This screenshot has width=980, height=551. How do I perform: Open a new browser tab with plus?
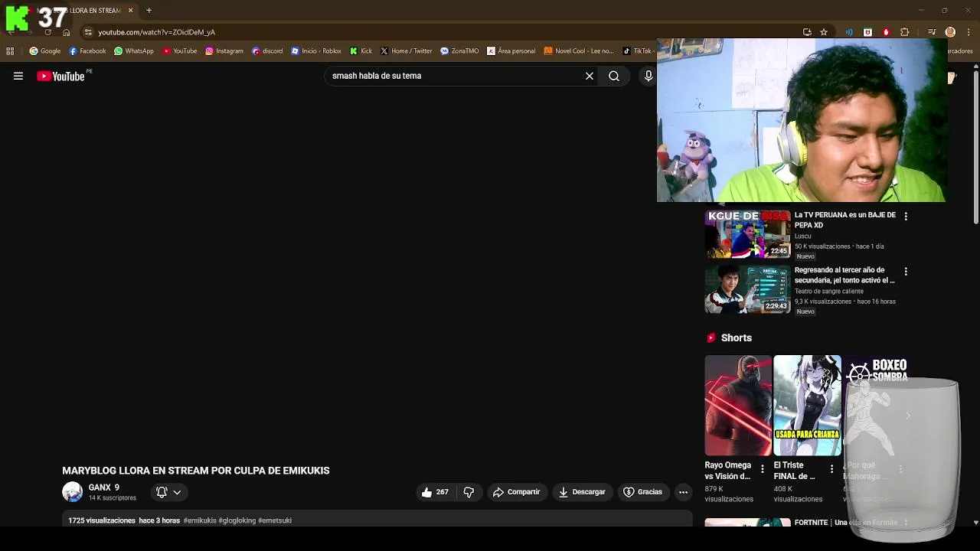(149, 10)
